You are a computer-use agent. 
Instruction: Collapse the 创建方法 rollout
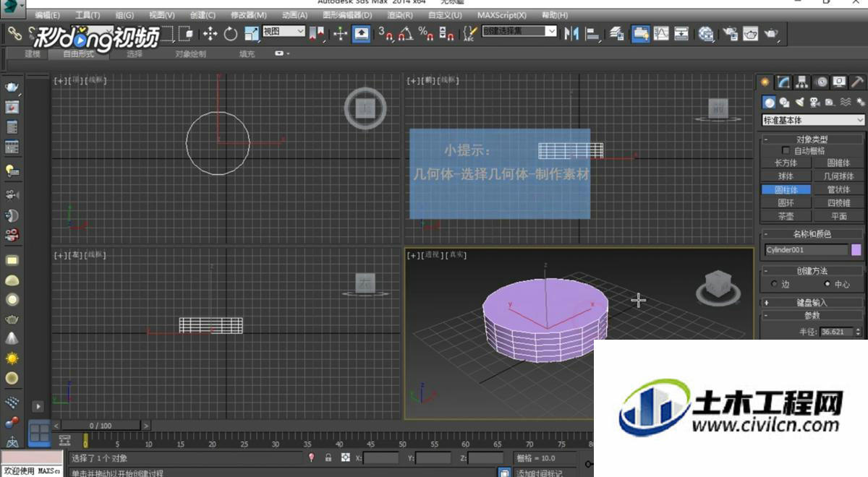point(812,271)
